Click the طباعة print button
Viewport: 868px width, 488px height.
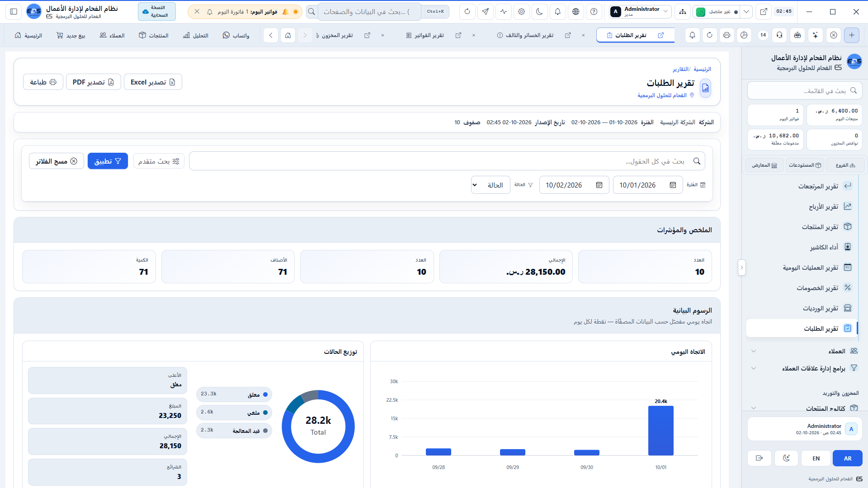tap(43, 82)
